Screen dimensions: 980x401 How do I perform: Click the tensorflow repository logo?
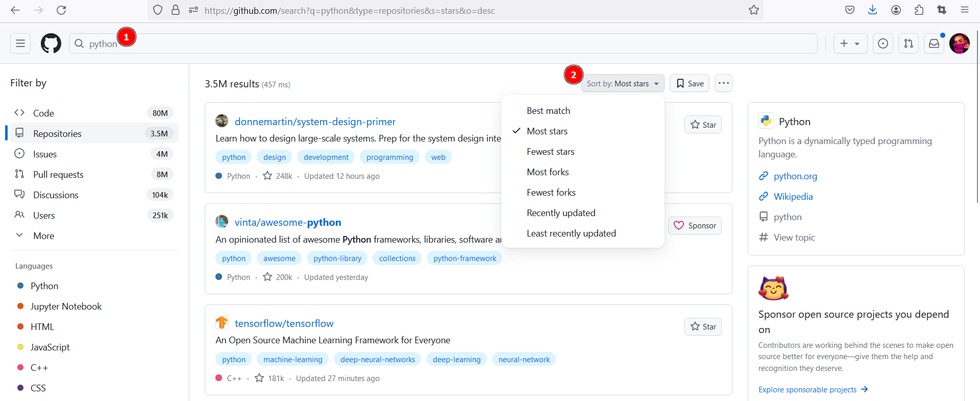click(222, 323)
